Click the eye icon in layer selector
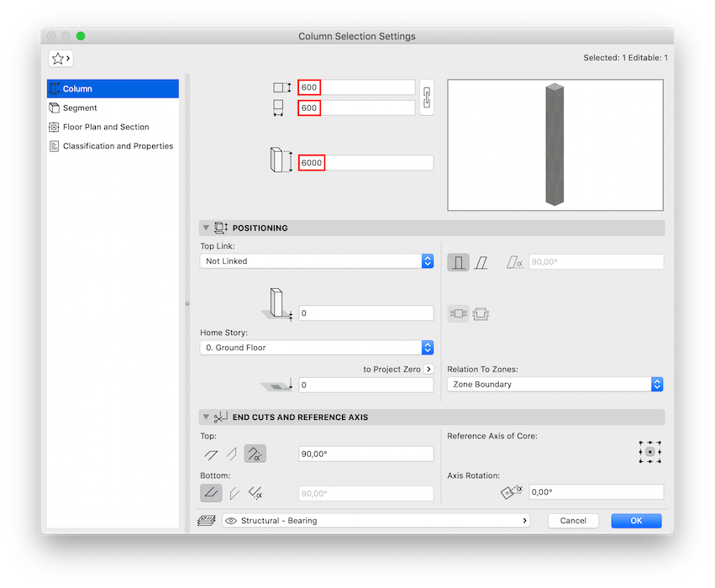Viewport: 715px width, 588px height. 231,521
